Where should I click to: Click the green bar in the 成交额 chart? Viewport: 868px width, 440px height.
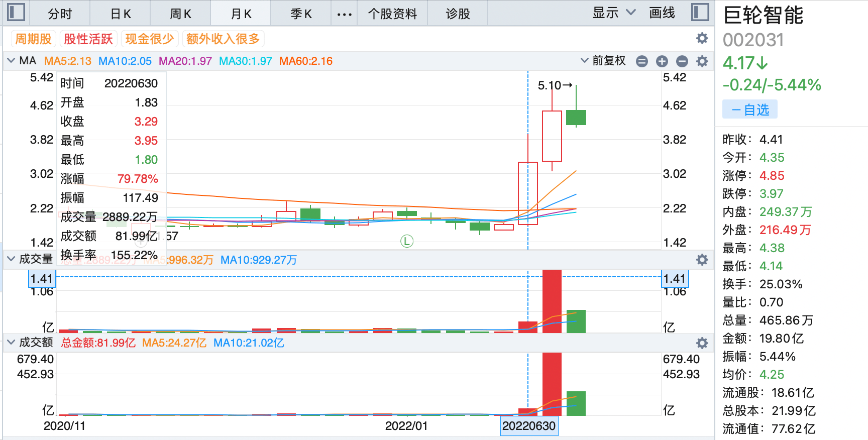pyautogui.click(x=576, y=403)
